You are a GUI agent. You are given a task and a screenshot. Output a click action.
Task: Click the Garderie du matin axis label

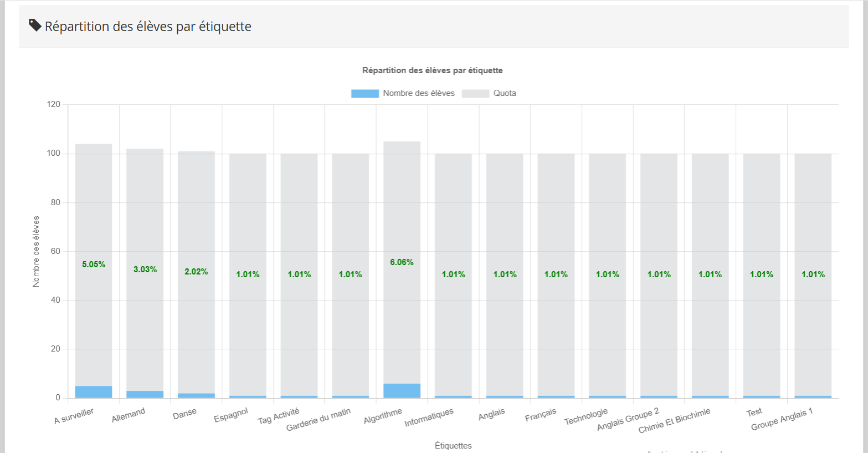319,420
